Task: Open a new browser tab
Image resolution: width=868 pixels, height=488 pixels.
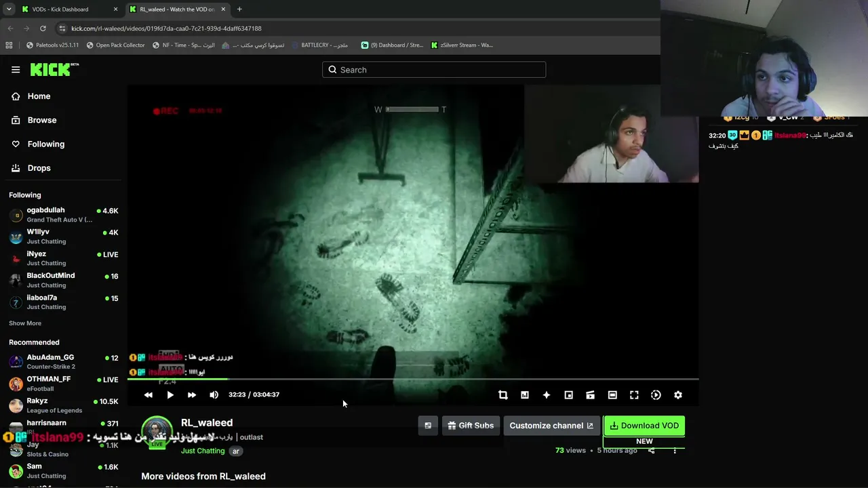Action: [239, 9]
